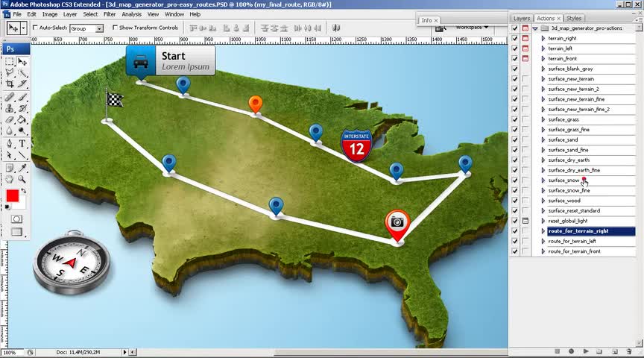Select the Blur tool

(x=10, y=131)
